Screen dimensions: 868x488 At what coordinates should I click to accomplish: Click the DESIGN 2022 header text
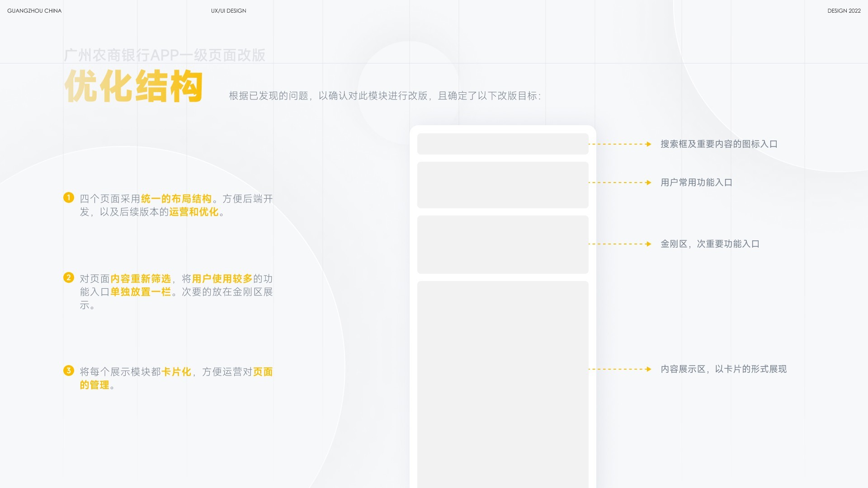844,11
